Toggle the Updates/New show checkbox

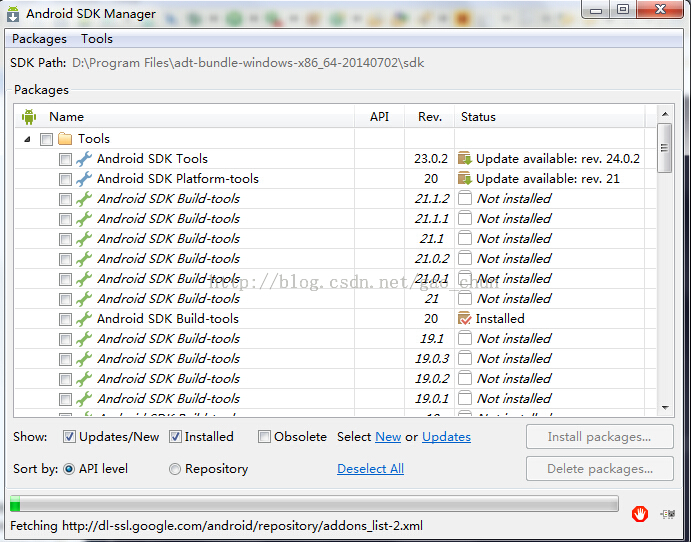(x=69, y=437)
